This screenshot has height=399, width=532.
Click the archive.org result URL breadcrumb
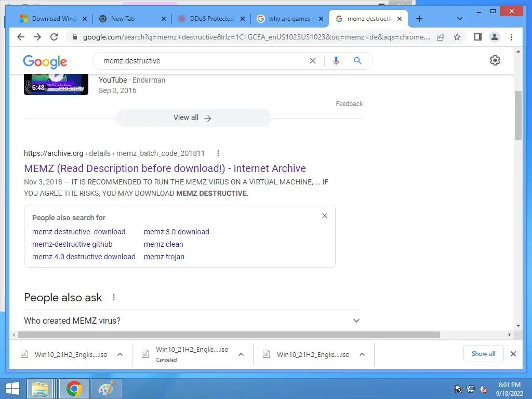coord(114,153)
